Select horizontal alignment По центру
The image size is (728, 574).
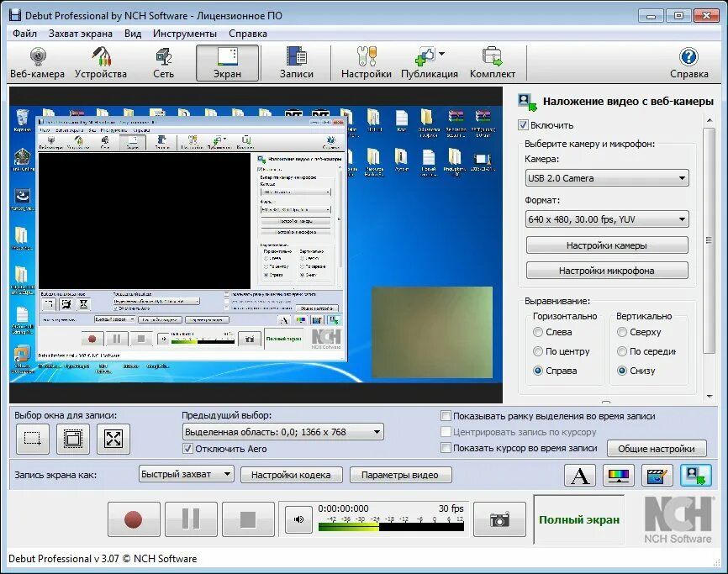(538, 351)
